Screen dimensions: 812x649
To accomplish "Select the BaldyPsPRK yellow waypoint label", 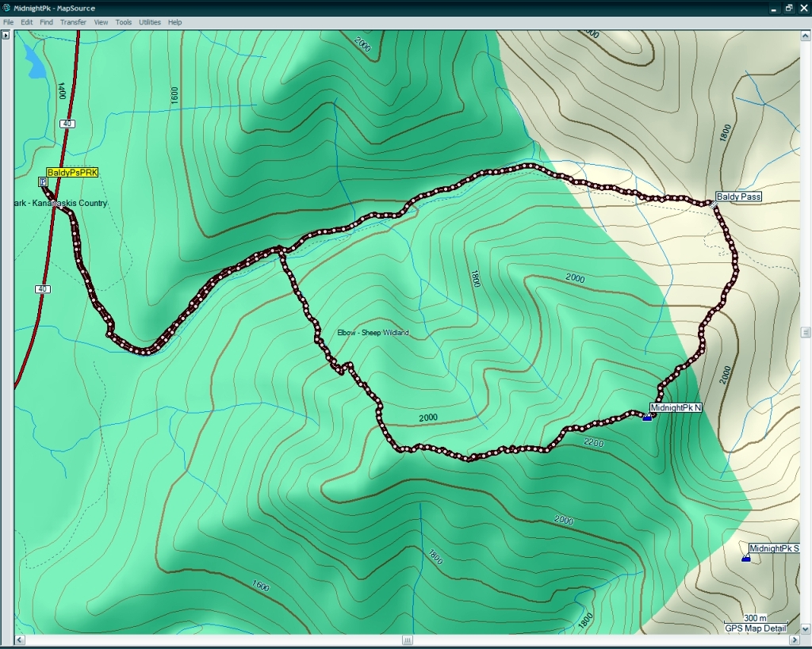I will point(72,172).
